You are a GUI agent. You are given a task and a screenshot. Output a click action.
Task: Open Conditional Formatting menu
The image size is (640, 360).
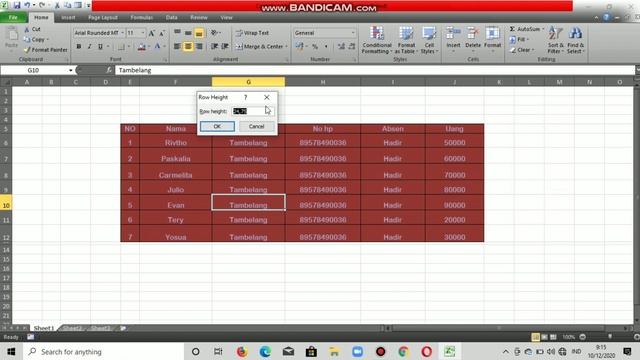[x=377, y=40]
